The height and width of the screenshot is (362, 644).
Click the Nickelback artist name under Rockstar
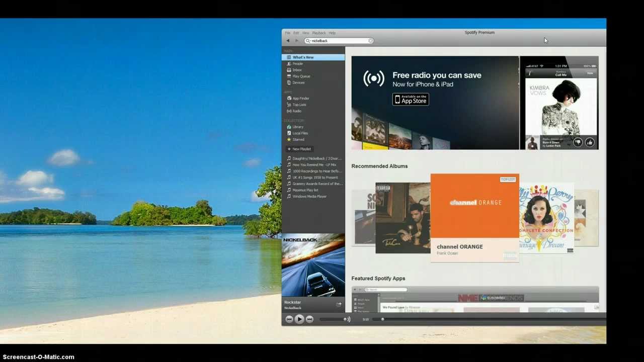point(293,308)
